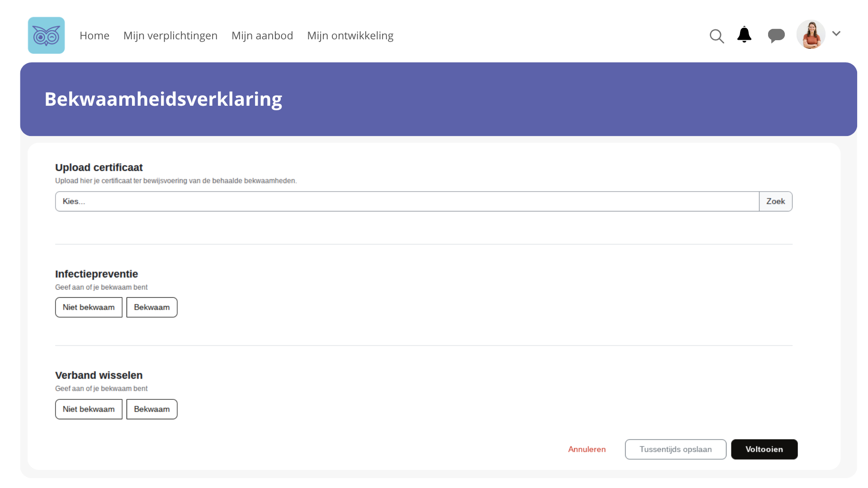Select Niet bekwaam for Infectiepreventie
The width and height of the screenshot is (868, 488).
click(x=89, y=307)
